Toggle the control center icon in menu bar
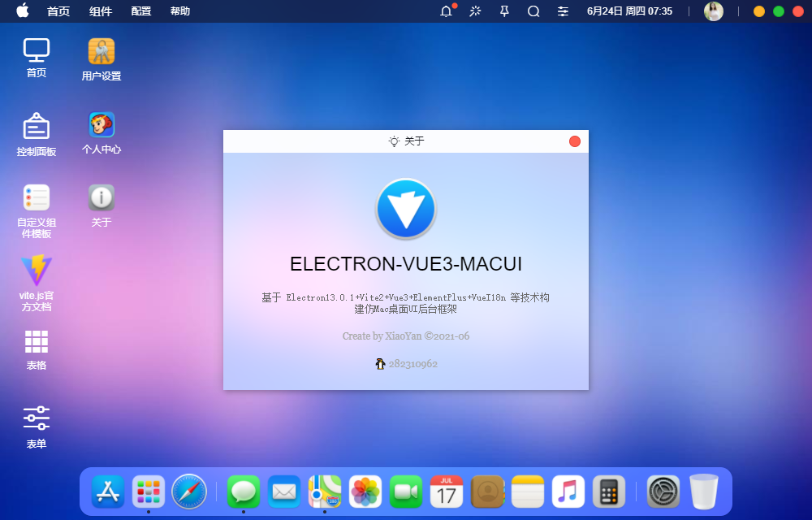Image resolution: width=812 pixels, height=520 pixels. point(563,11)
